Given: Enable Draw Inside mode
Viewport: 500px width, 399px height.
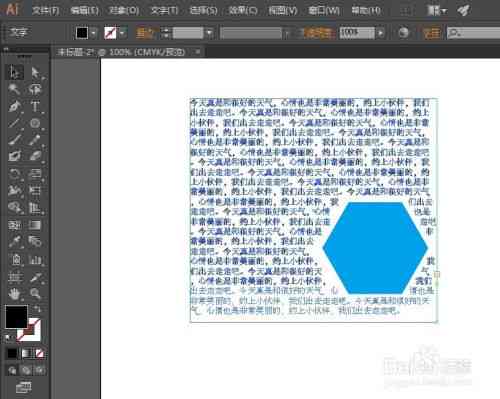Looking at the screenshot, I should pyautogui.click(x=40, y=370).
